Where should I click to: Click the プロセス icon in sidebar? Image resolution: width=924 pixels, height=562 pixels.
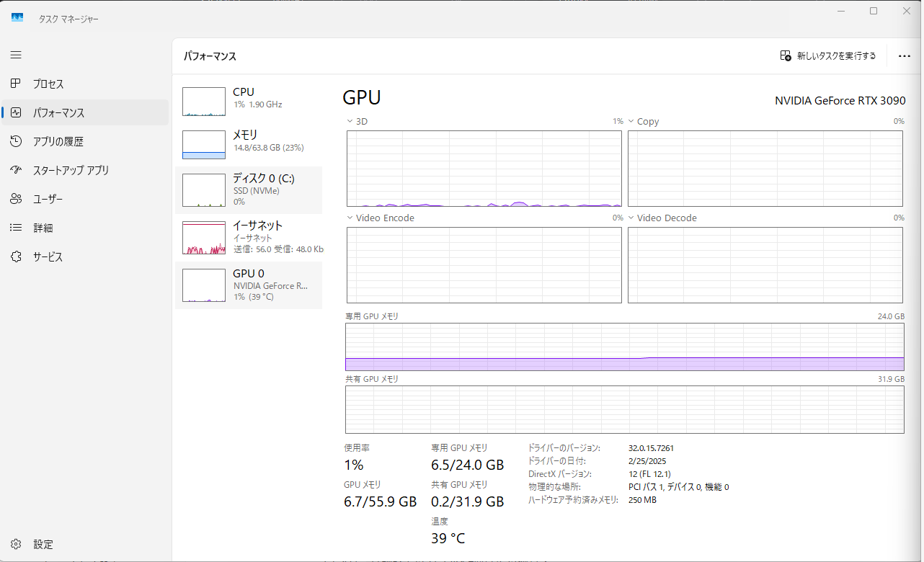16,84
